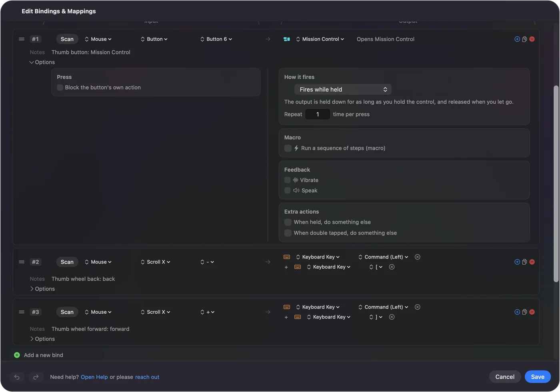Remove binding #3 with red icon

click(532, 312)
